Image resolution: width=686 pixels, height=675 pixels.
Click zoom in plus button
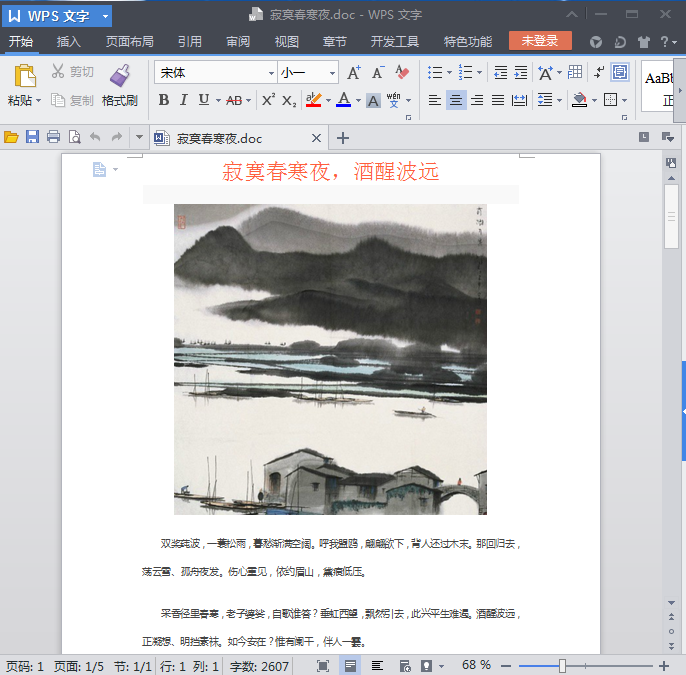664,666
